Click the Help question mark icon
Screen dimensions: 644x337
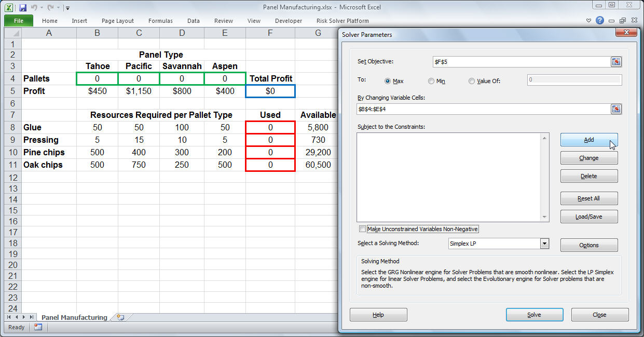click(600, 20)
